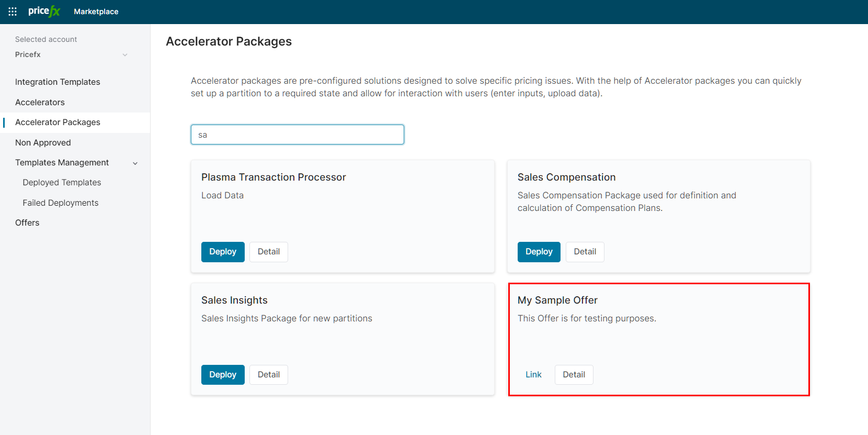
Task: Open Accelerators in sidebar
Action: pos(40,102)
